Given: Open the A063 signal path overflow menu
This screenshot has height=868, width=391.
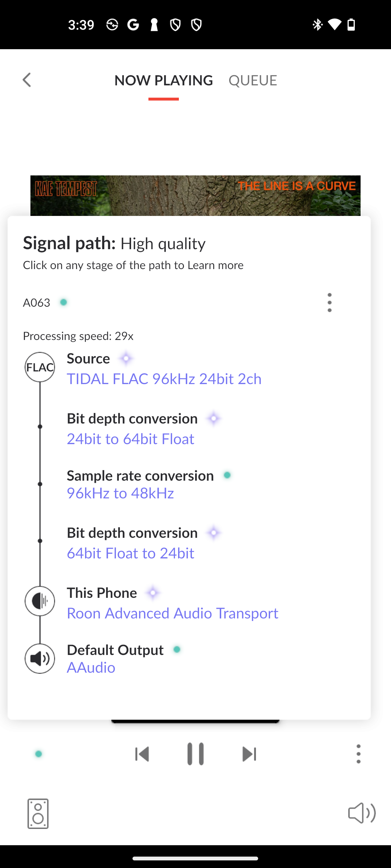Looking at the screenshot, I should pyautogui.click(x=329, y=302).
